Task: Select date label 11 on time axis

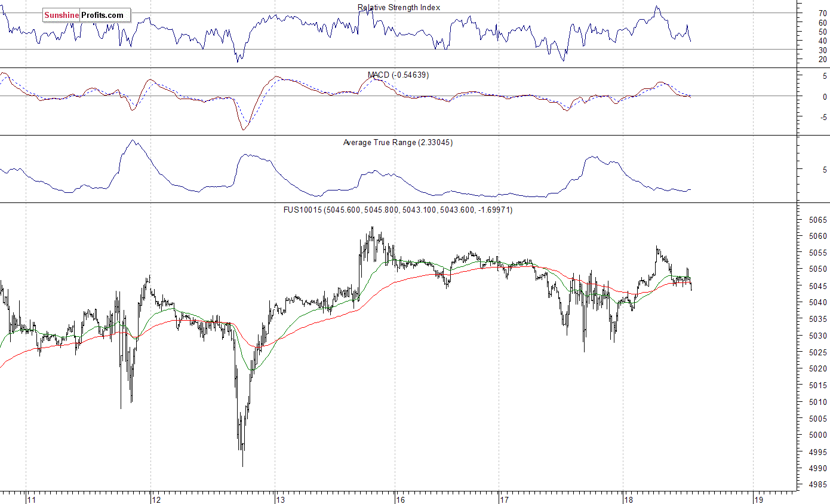Action: 32,499
